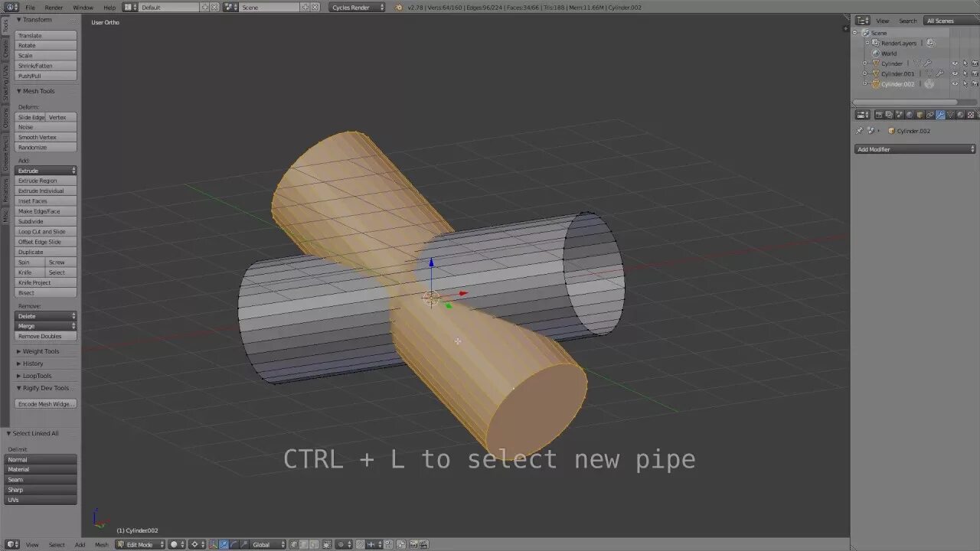Open the Render menu
The height and width of the screenshot is (551, 980).
click(54, 7)
